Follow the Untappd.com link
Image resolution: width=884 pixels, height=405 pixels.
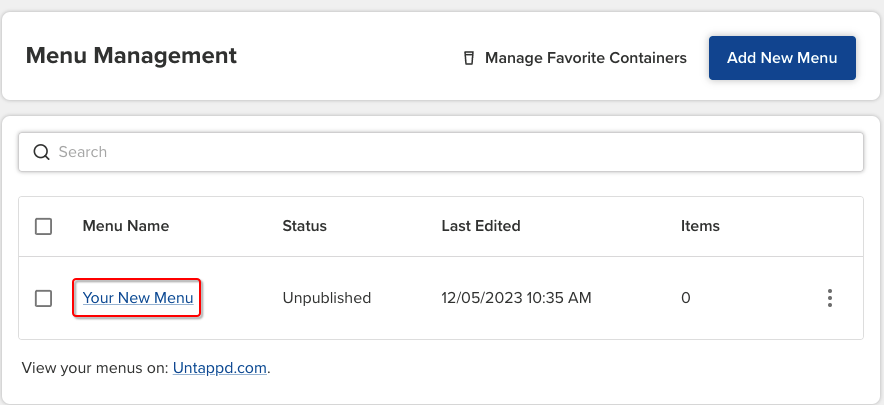pyautogui.click(x=220, y=368)
